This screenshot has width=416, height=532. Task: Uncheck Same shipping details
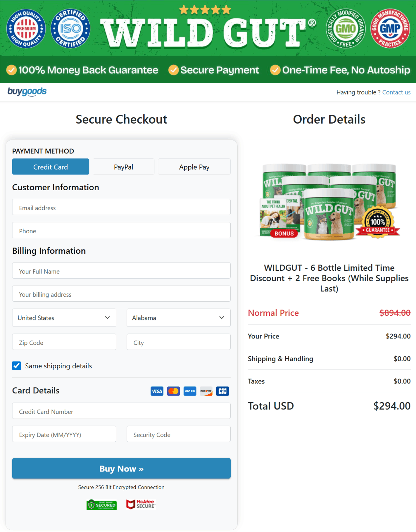[x=16, y=365]
